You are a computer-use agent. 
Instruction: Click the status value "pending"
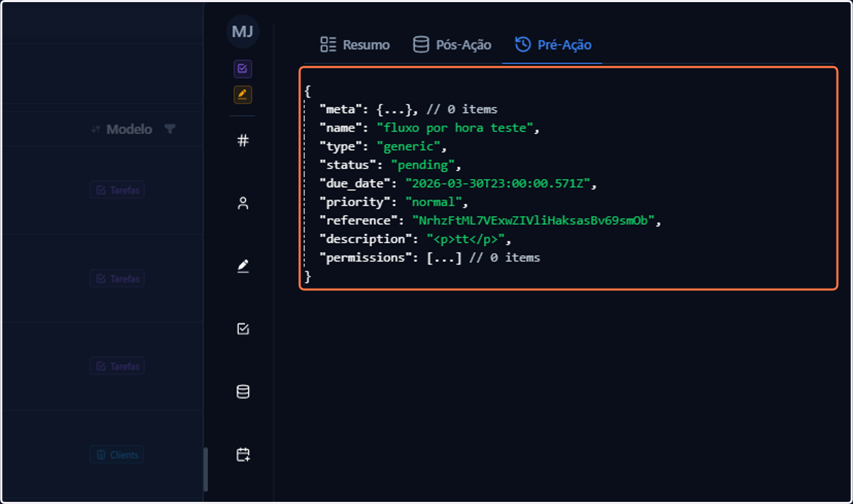tap(423, 165)
